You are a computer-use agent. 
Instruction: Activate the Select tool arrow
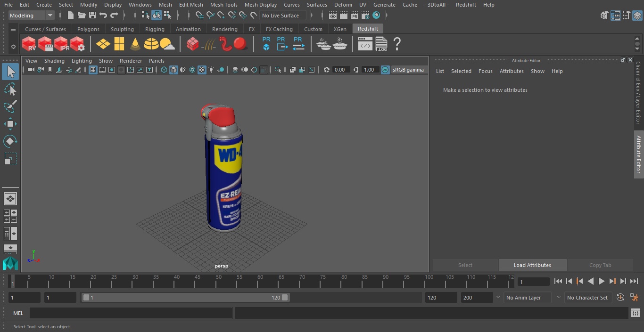[x=10, y=72]
